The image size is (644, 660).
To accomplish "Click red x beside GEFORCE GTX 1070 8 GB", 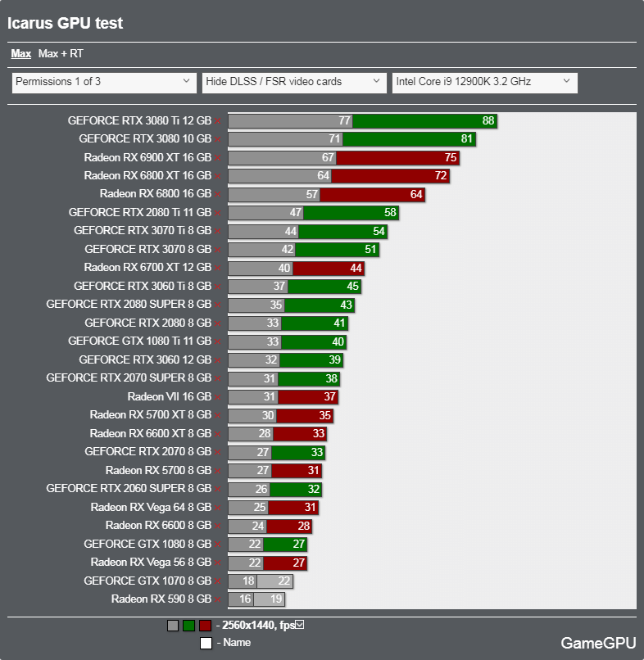I will point(218,581).
